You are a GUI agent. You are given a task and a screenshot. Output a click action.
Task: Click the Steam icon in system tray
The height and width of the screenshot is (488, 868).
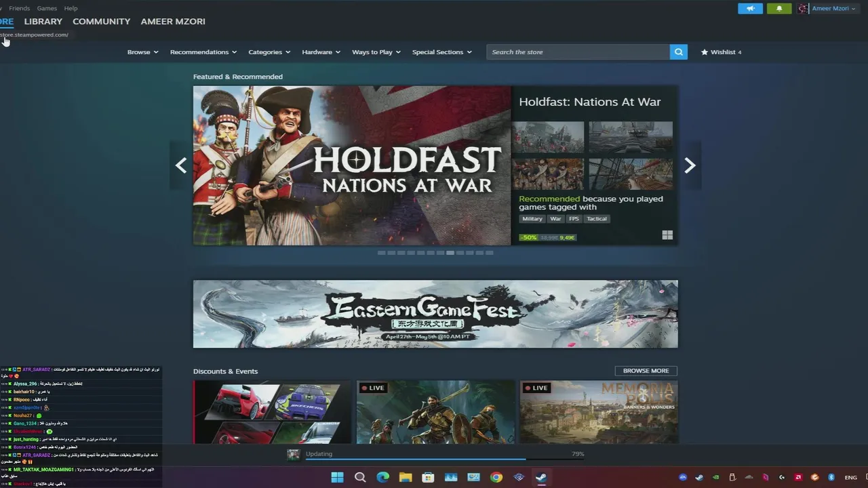pos(699,477)
